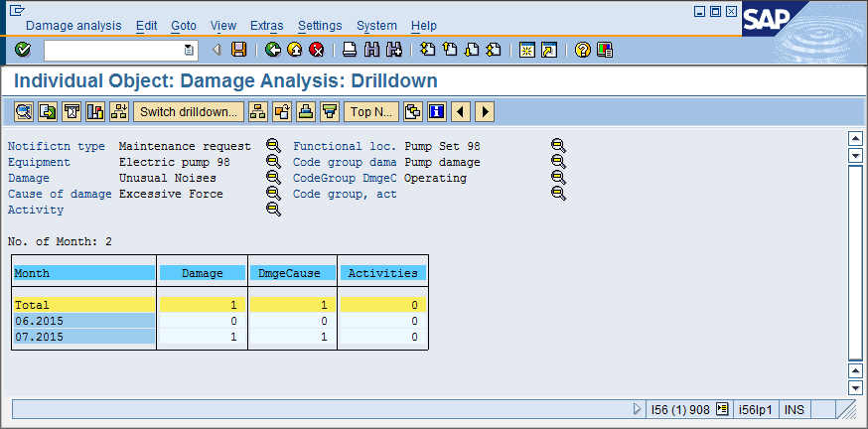Click the Generate Shortcut icon
This screenshot has width=868, height=429.
pyautogui.click(x=548, y=50)
